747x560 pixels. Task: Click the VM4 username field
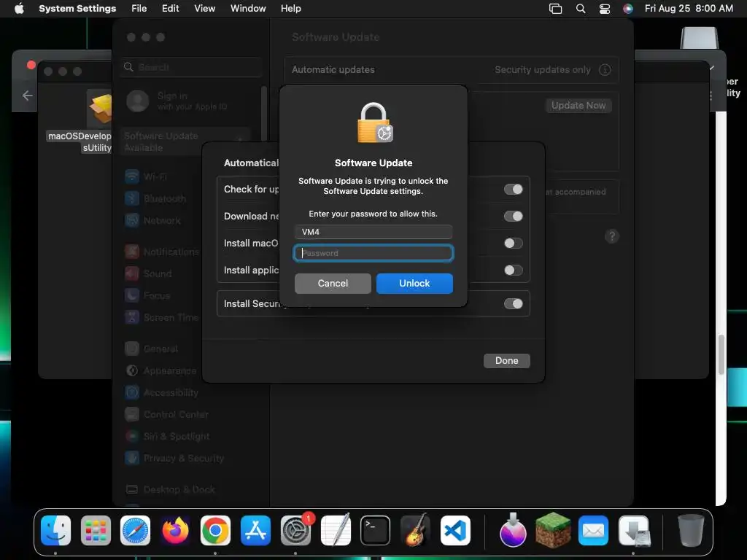(x=373, y=232)
